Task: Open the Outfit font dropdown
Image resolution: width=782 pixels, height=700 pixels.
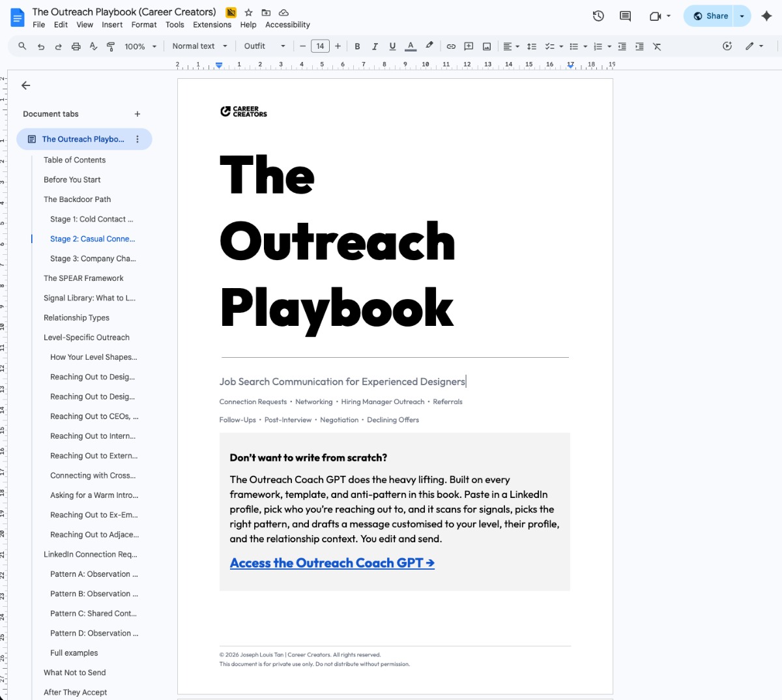Action: (265, 46)
